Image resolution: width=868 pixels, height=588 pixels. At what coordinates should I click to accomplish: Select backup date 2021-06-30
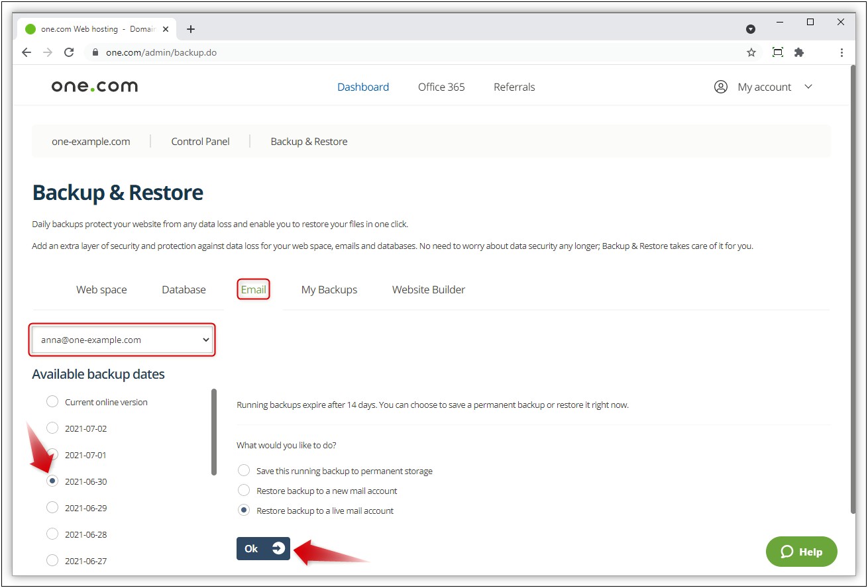(x=52, y=481)
